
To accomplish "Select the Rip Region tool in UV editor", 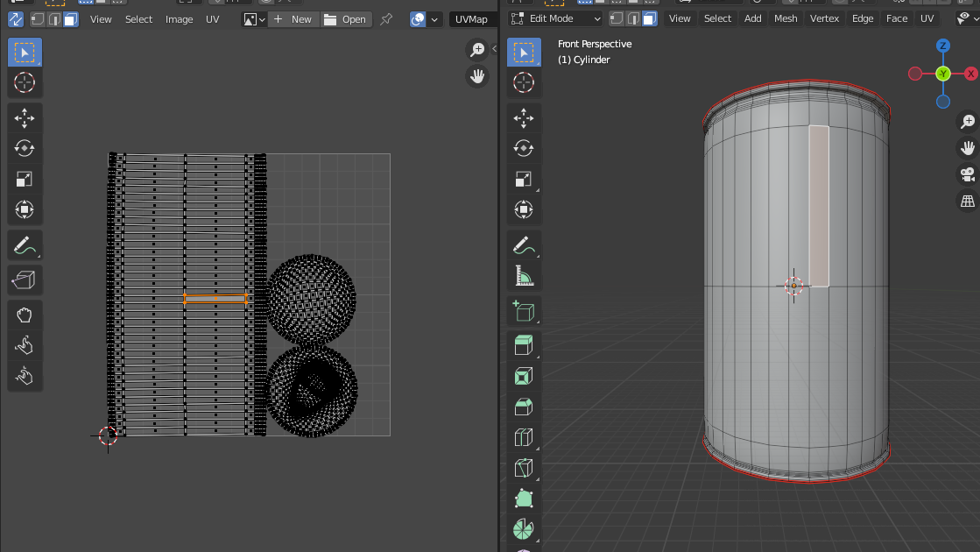I will click(x=25, y=280).
